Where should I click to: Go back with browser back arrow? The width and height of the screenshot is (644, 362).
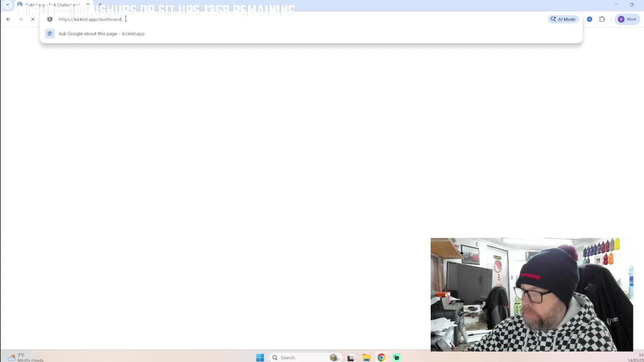pos(8,19)
